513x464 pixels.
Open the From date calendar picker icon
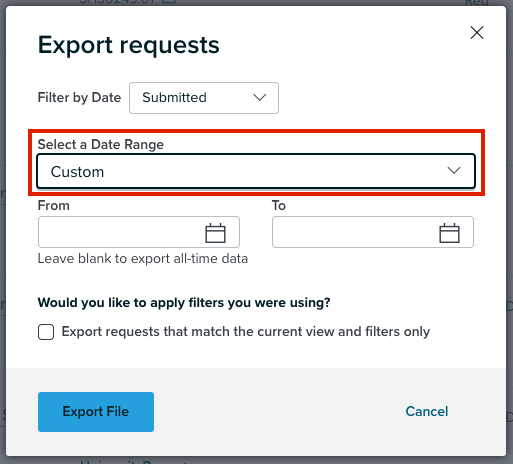pos(215,233)
